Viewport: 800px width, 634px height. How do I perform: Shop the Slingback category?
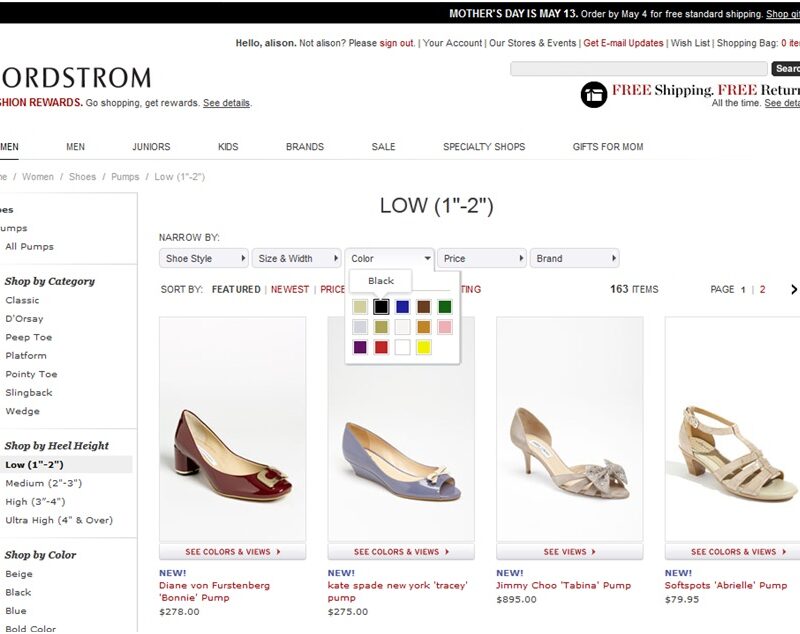point(29,393)
